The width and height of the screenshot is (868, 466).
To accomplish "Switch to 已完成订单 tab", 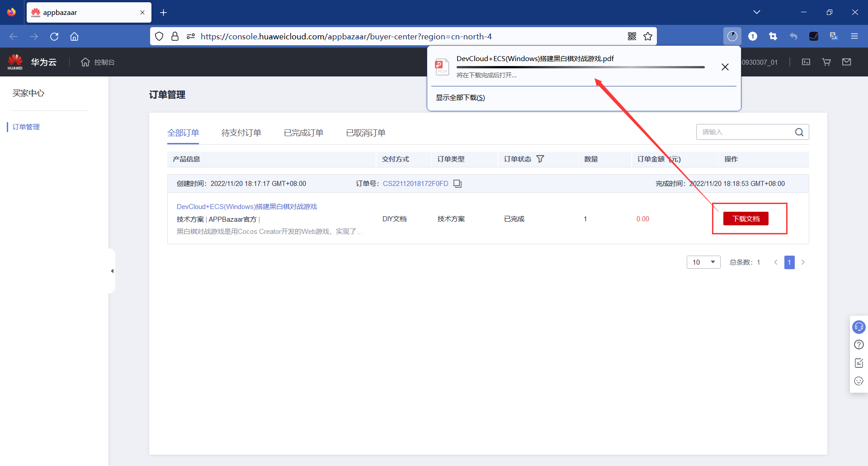I will click(303, 133).
